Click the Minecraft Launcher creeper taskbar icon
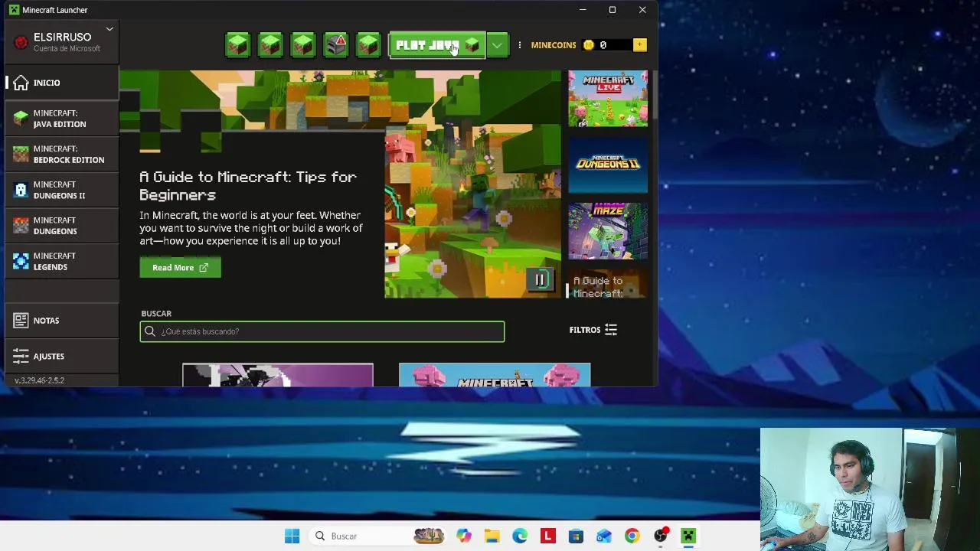Screen dimensions: 980x551 click(x=688, y=536)
